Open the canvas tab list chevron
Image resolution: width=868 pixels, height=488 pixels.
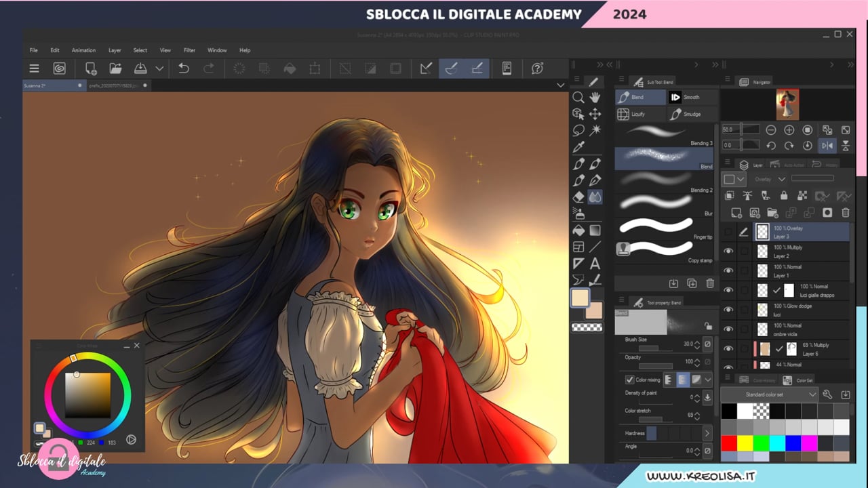[x=560, y=85]
